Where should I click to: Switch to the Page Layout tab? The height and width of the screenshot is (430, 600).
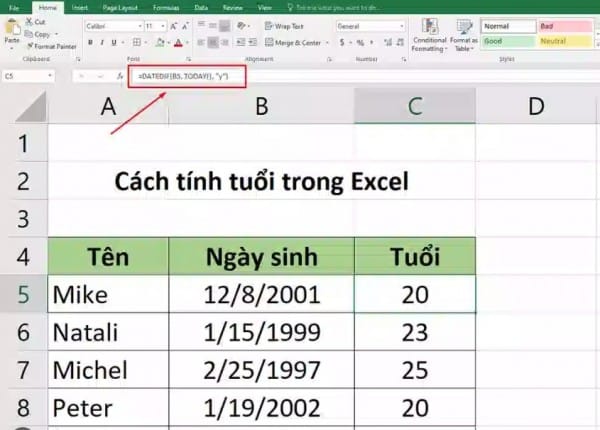[x=120, y=7]
